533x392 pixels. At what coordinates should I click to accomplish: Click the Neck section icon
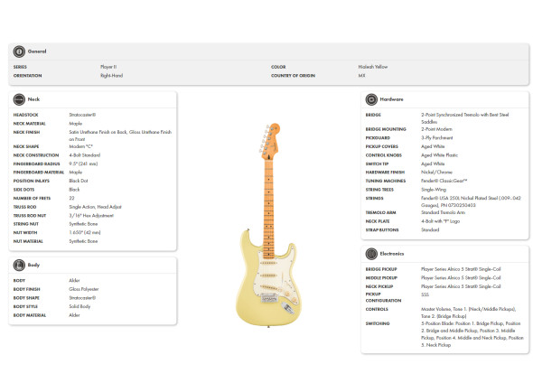click(x=19, y=99)
